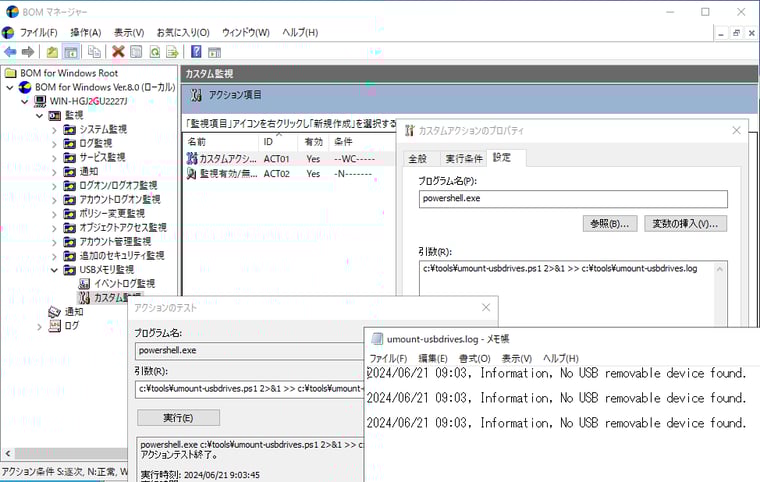Click the ログ node icon in tree

coord(55,326)
